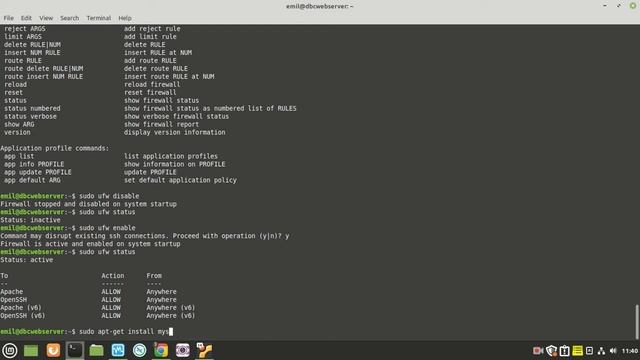This screenshot has height=360, width=640.
Task: Open the Edit menu
Action: click(x=26, y=18)
